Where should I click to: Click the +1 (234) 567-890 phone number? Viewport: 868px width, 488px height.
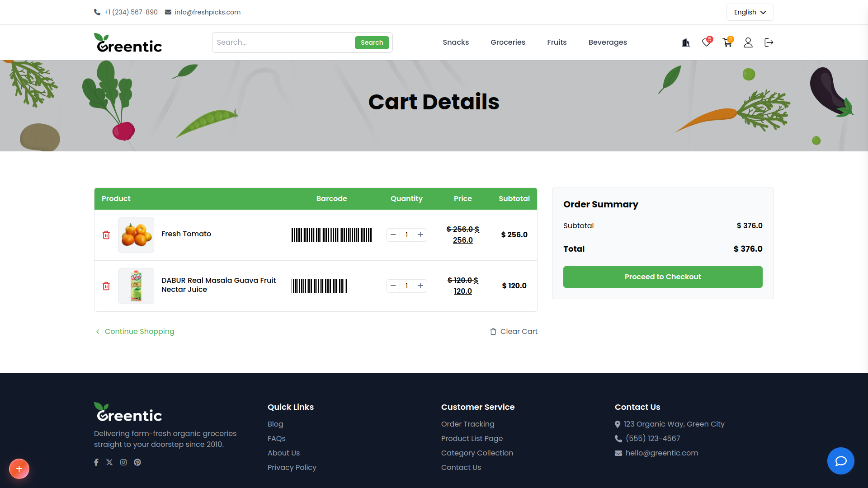pyautogui.click(x=131, y=12)
